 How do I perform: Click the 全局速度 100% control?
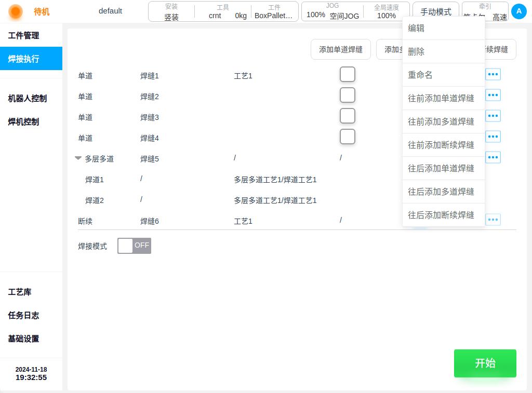point(387,11)
